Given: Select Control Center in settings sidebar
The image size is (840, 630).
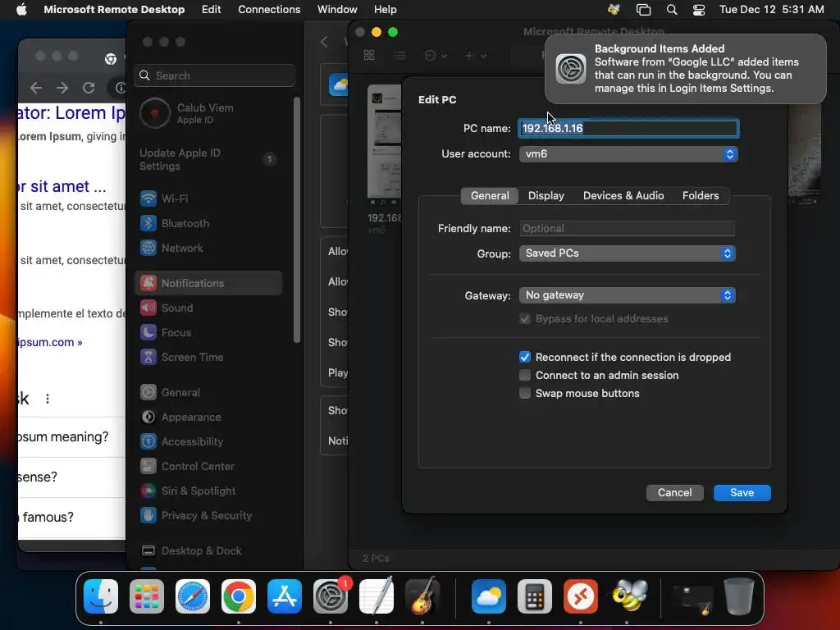Looking at the screenshot, I should click(x=208, y=467).
